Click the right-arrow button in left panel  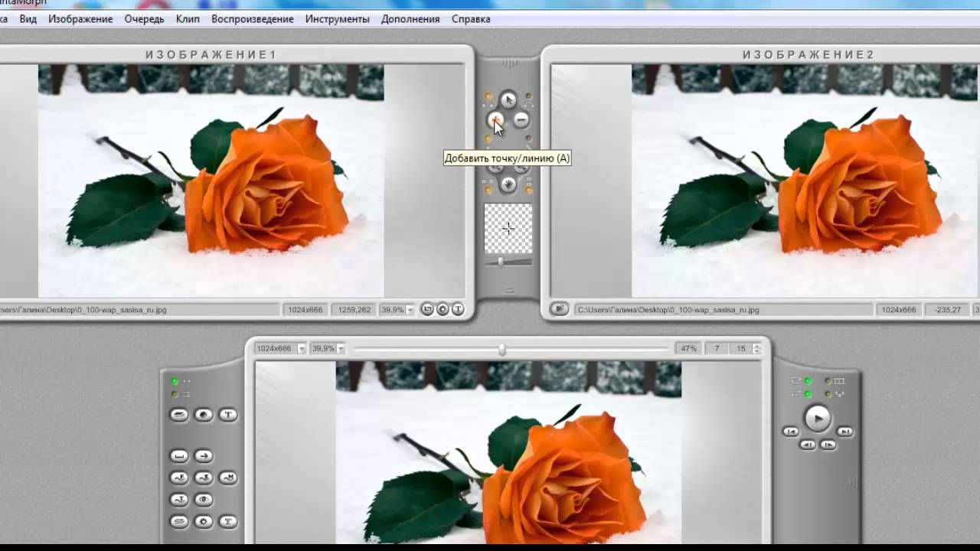[204, 455]
